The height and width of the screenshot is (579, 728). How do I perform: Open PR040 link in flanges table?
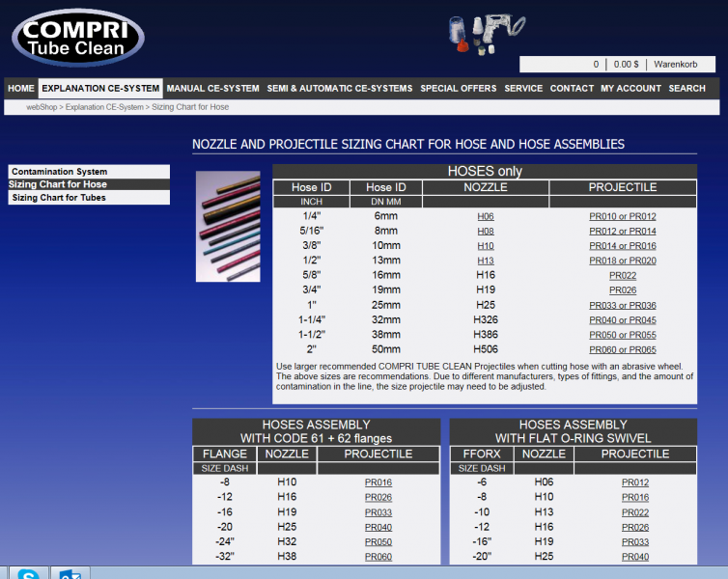coord(378,528)
